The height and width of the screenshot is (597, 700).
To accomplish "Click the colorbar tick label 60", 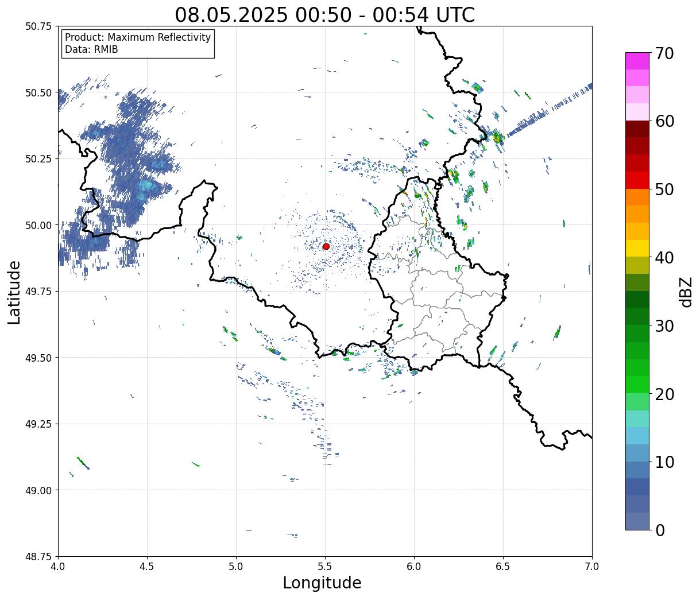I will point(664,121).
